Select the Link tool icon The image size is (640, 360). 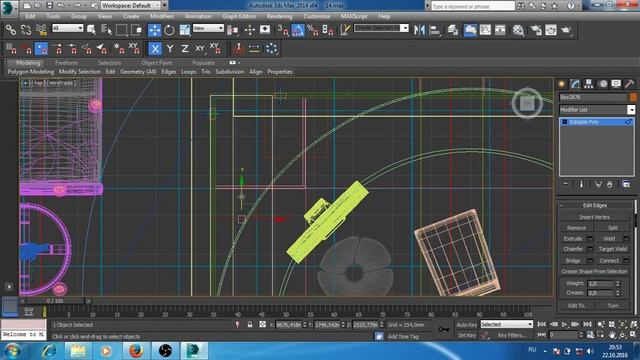tap(11, 30)
